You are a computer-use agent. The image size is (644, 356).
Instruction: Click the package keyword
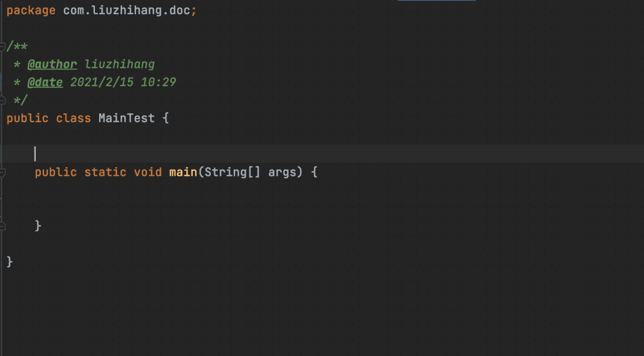point(31,10)
